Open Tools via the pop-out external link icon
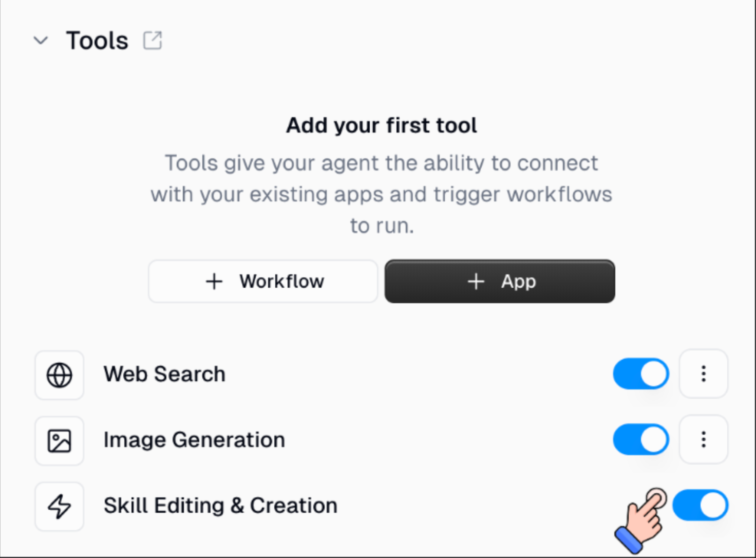This screenshot has height=558, width=756. 152,40
